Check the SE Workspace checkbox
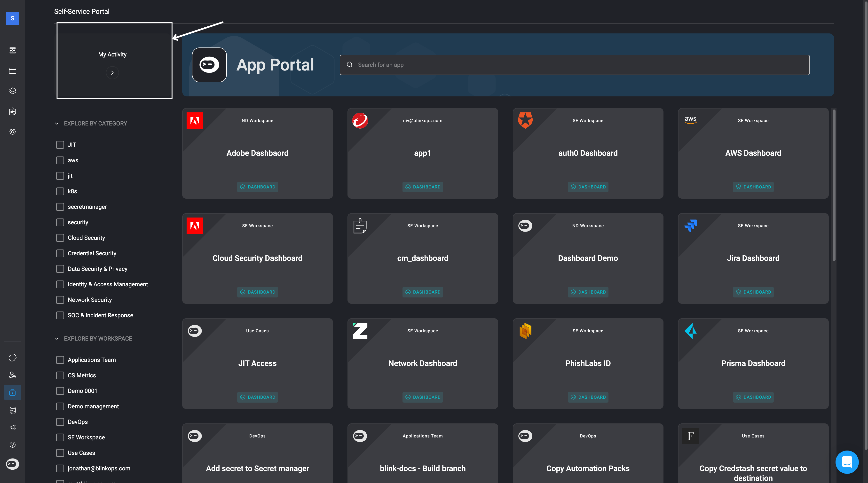The image size is (868, 483). click(x=60, y=437)
